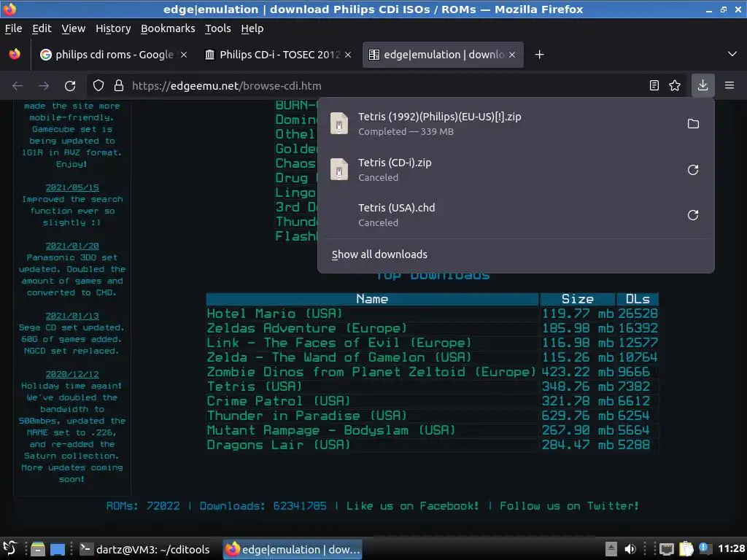Image resolution: width=747 pixels, height=560 pixels.
Task: Open the Bookmarks menu
Action: coord(169,28)
